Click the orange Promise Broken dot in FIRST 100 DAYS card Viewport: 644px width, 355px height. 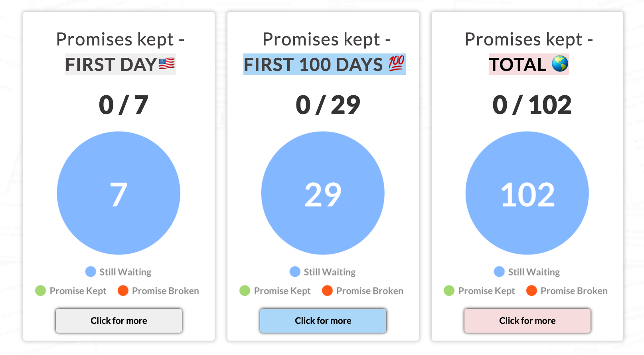click(327, 291)
